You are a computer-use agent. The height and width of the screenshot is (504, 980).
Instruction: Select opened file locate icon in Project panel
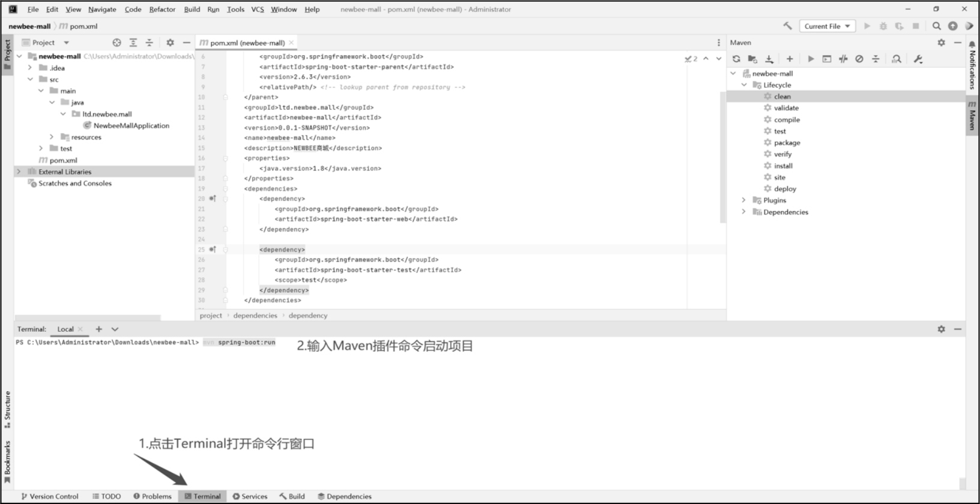click(x=117, y=43)
